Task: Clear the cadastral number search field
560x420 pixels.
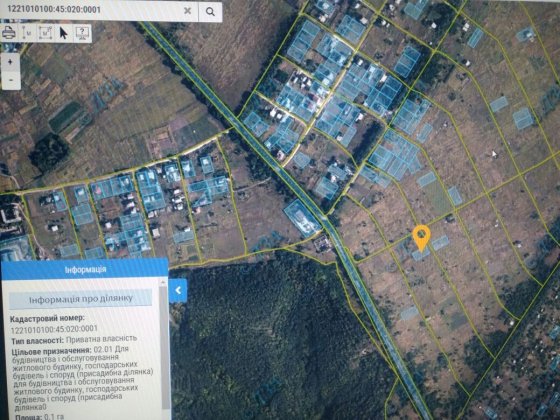Action: (x=187, y=11)
